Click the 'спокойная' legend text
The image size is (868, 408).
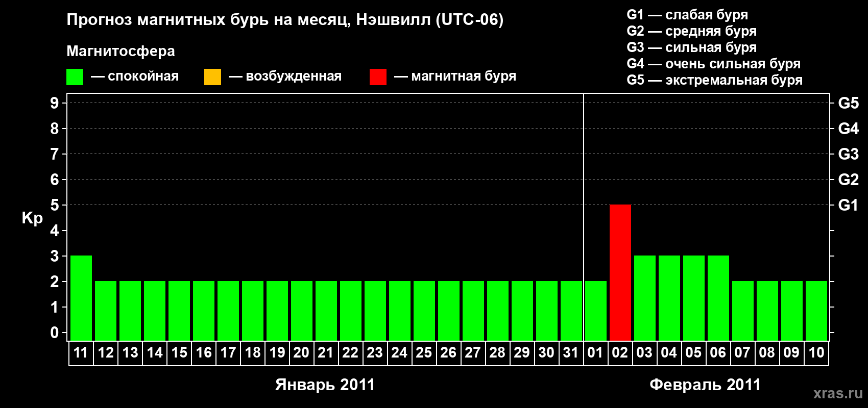(143, 76)
